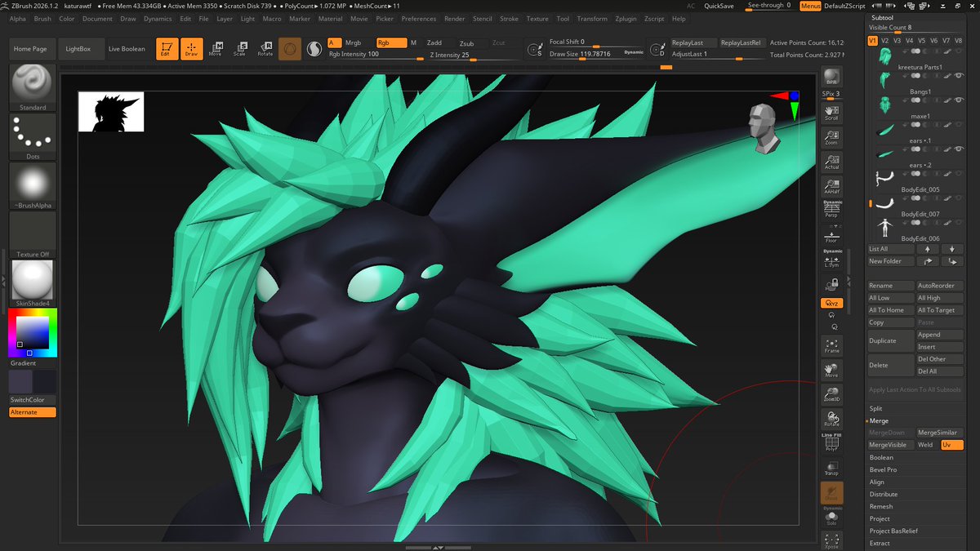
Task: Open the Brush menu
Action: coord(42,18)
